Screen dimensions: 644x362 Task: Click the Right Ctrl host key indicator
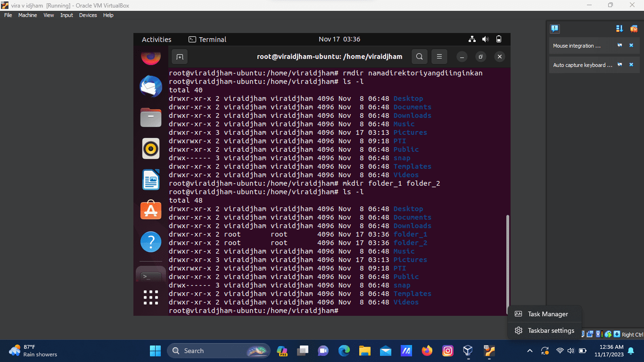coord(632,334)
